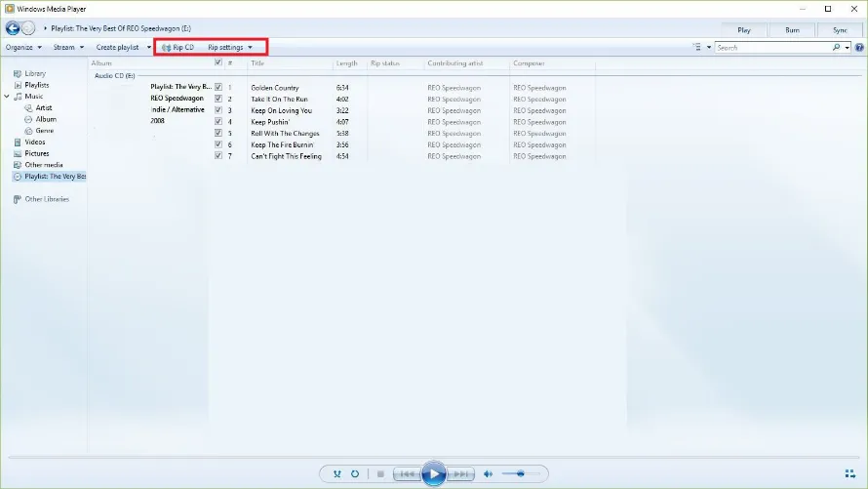Select Pictures in the navigation pane

click(x=36, y=153)
